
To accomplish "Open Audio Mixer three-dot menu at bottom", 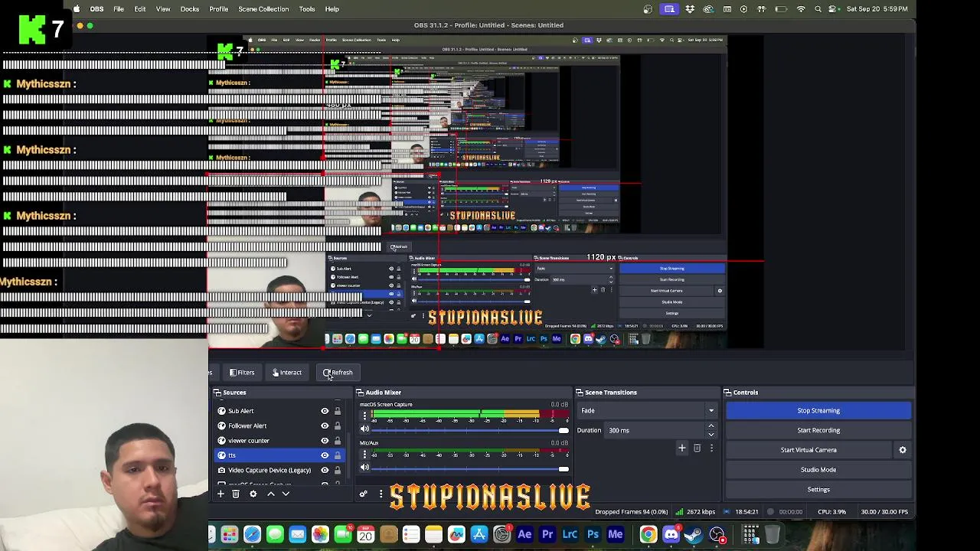I will pos(381,494).
